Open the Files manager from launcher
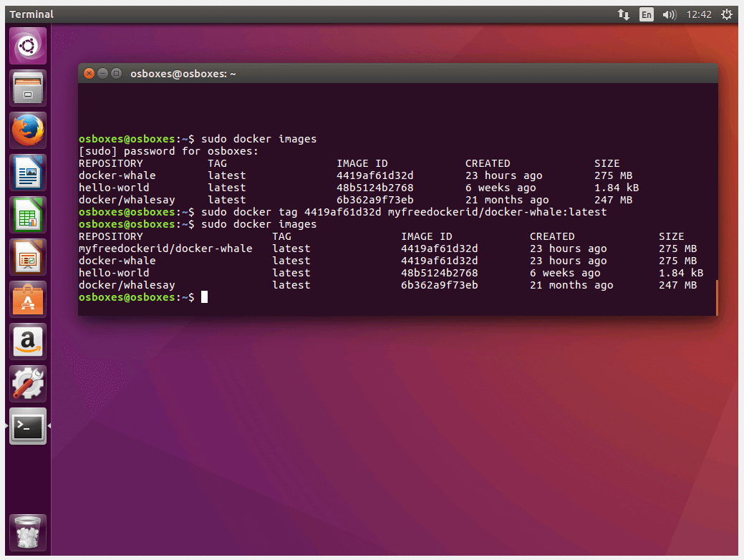Viewport: 744px width, 560px height. [28, 88]
